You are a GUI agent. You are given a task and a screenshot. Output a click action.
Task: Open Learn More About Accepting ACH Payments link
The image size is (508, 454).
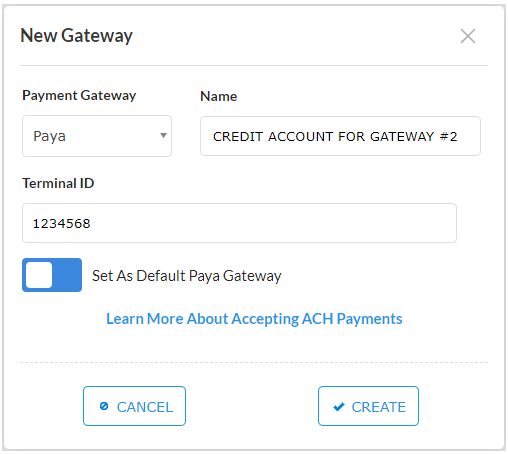[254, 319]
